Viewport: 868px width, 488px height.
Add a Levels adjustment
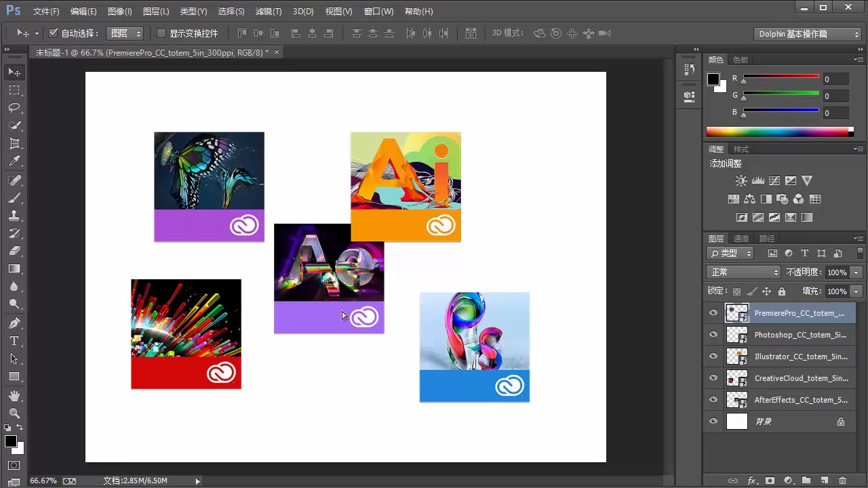coord(758,181)
